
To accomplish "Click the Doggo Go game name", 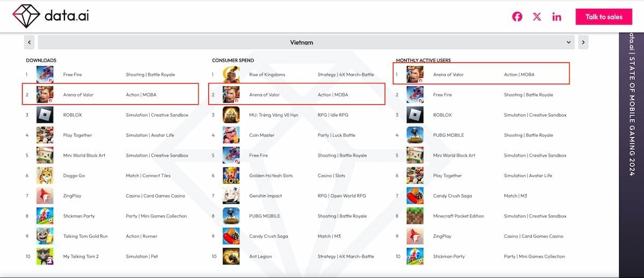I will [x=74, y=175].
